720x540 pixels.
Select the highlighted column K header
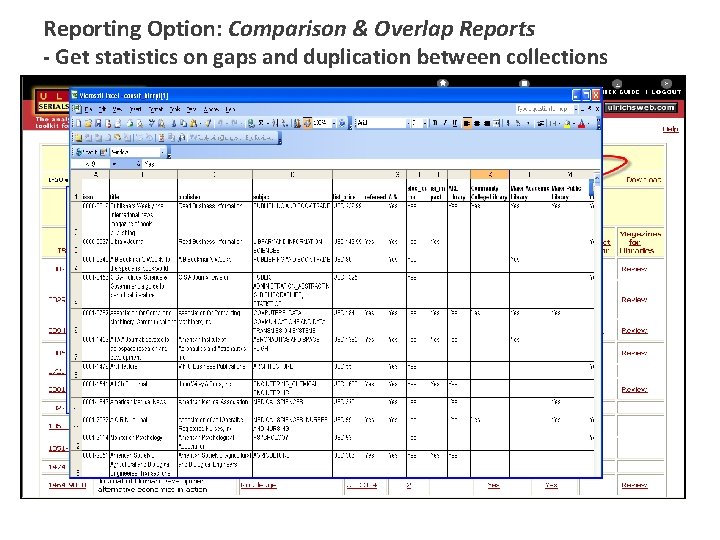[489, 174]
